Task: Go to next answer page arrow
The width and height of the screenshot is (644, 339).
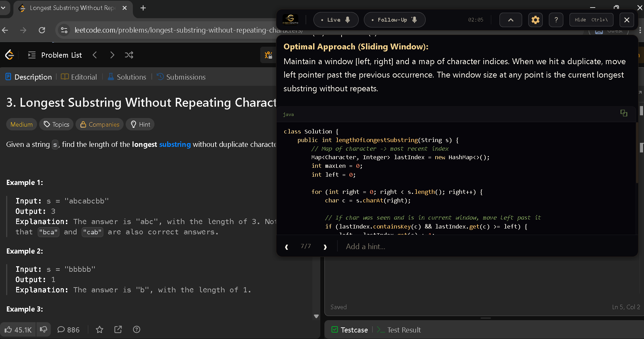Action: click(x=325, y=247)
